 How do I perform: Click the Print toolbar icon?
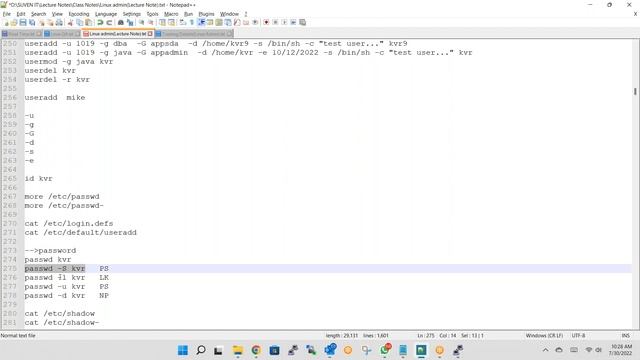[59, 22]
